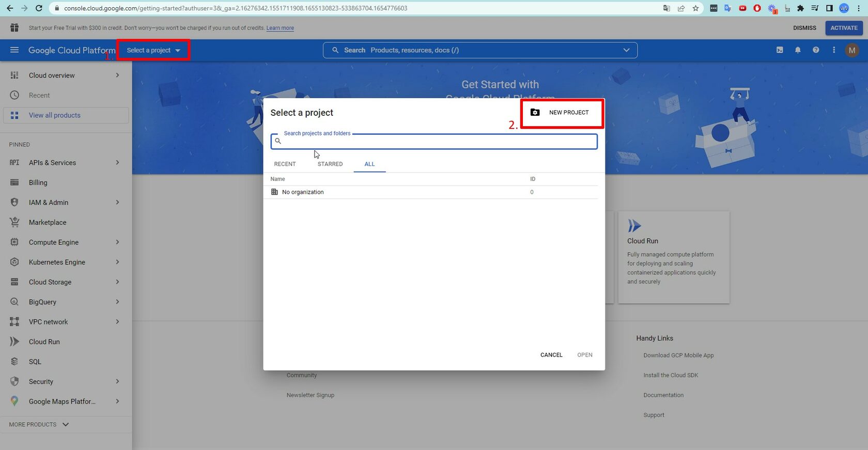
Task: Open the Cloud Run product card
Action: [x=674, y=257]
